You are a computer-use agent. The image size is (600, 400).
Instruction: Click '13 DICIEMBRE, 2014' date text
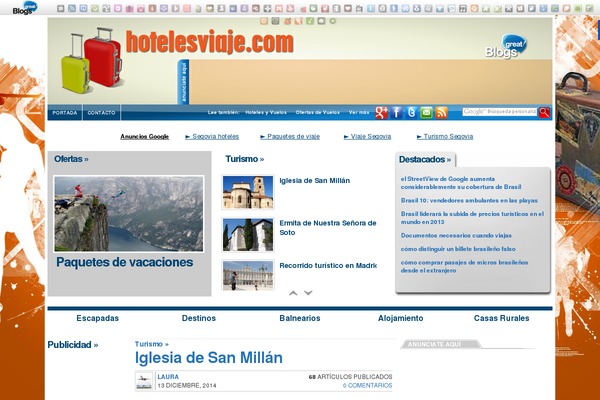pyautogui.click(x=187, y=385)
